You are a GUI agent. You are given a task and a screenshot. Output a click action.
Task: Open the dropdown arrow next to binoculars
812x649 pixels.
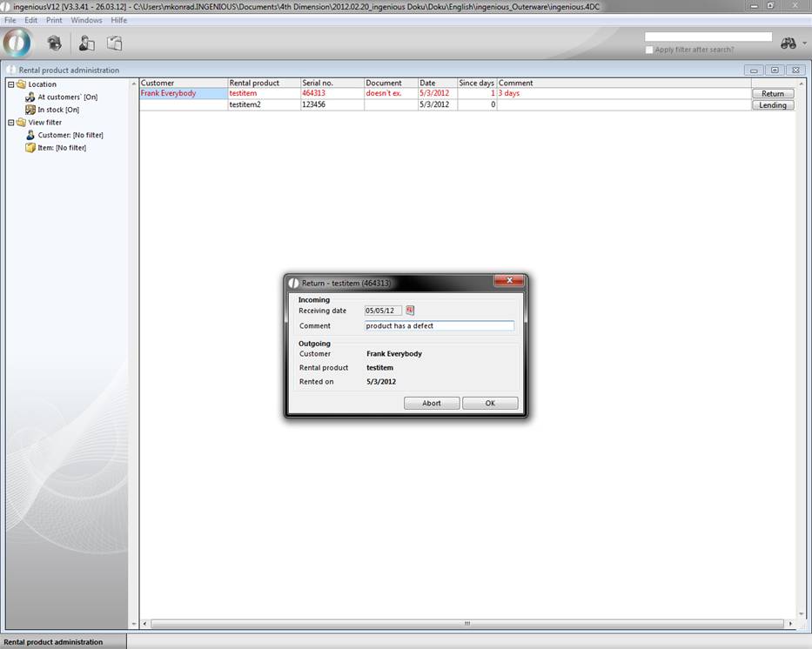coord(803,43)
